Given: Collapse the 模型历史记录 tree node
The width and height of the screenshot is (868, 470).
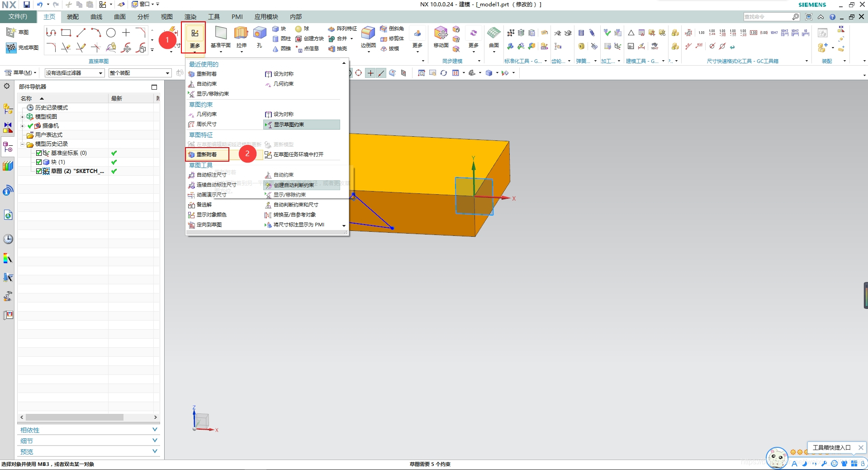Looking at the screenshot, I should pos(22,144).
